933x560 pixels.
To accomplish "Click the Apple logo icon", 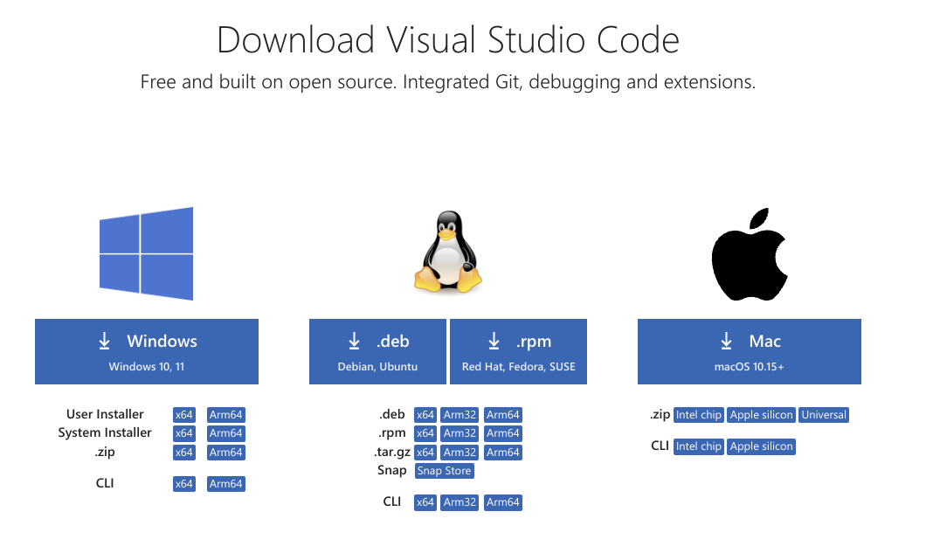I will point(750,253).
